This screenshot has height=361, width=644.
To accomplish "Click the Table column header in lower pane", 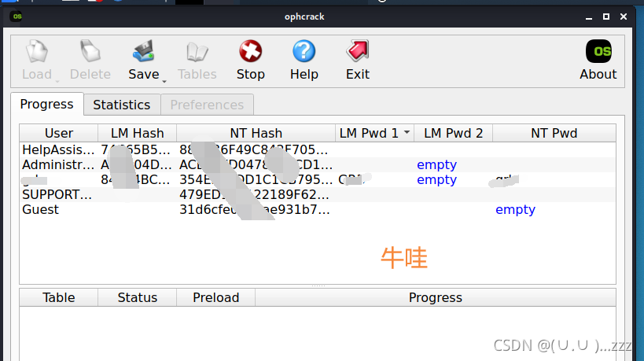I will pyautogui.click(x=59, y=297).
